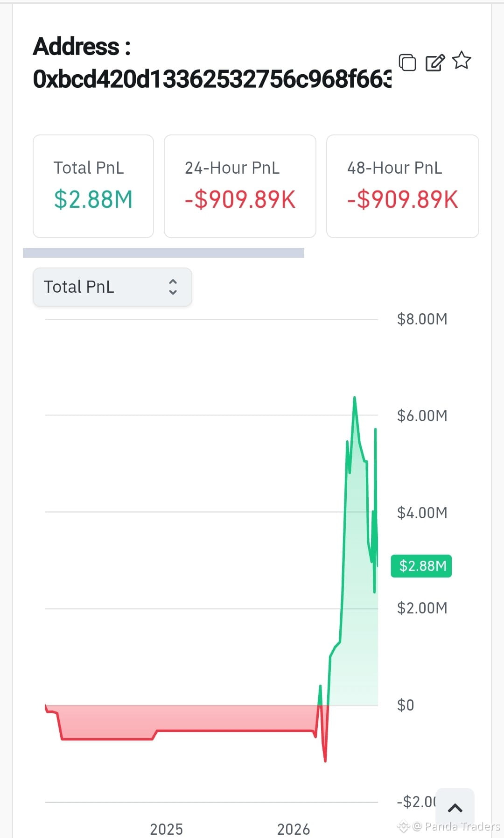Click the horizontal scrollbar under the cards
Image resolution: width=504 pixels, height=838 pixels.
[163, 253]
